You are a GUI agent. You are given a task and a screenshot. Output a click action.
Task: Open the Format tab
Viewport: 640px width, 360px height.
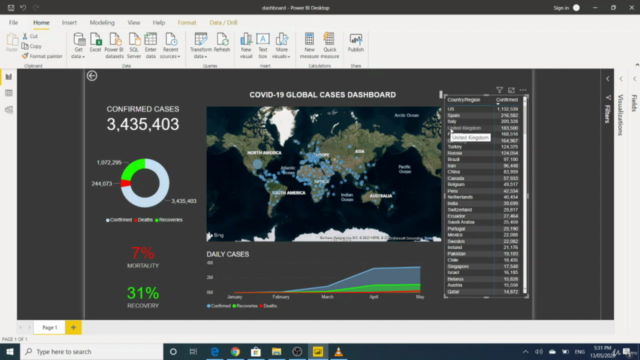pyautogui.click(x=187, y=22)
